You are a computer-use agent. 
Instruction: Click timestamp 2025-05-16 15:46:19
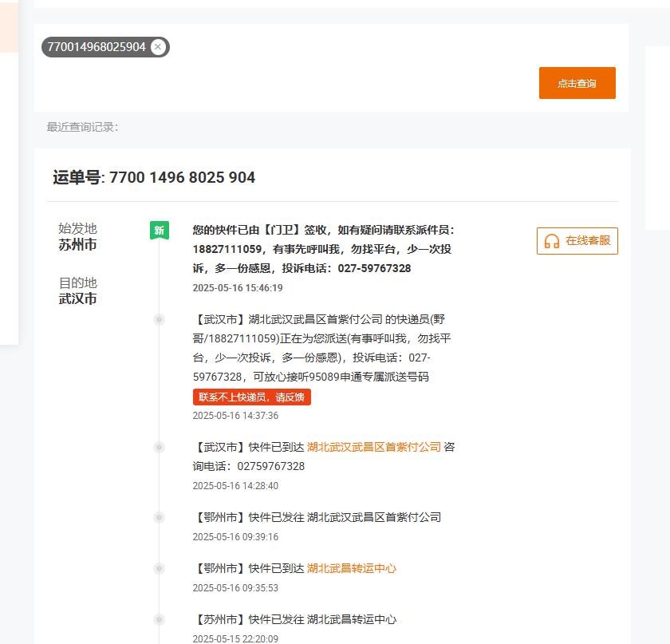coord(238,288)
